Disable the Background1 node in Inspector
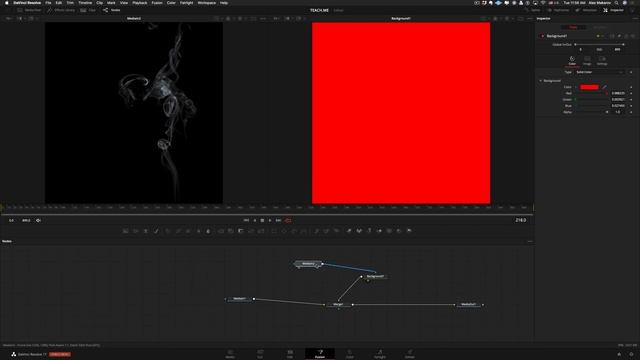The height and width of the screenshot is (360, 640). (542, 36)
